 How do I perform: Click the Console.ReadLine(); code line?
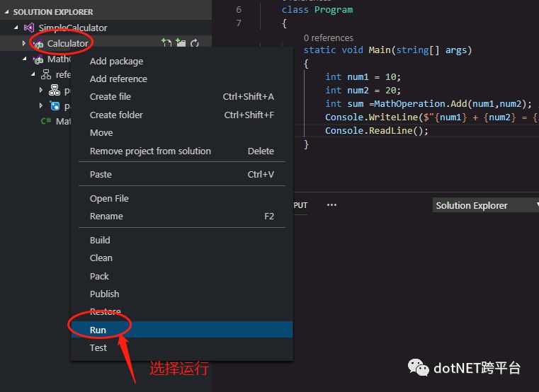point(377,131)
